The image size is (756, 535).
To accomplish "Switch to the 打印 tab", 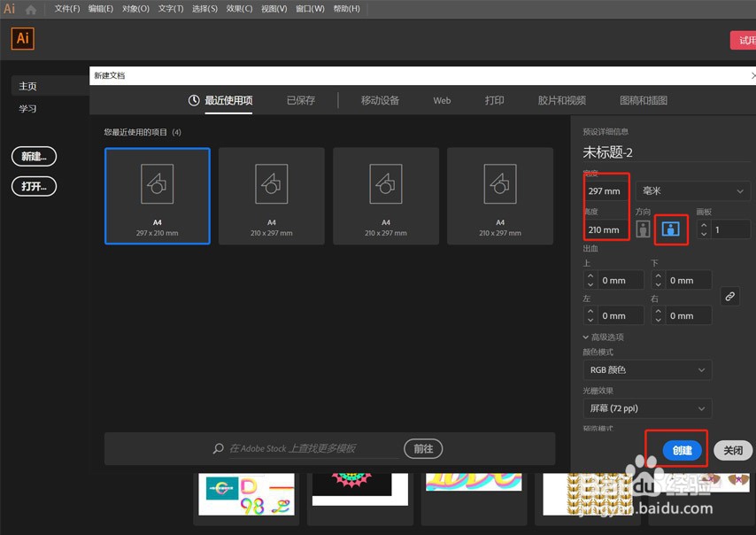I will [x=494, y=100].
